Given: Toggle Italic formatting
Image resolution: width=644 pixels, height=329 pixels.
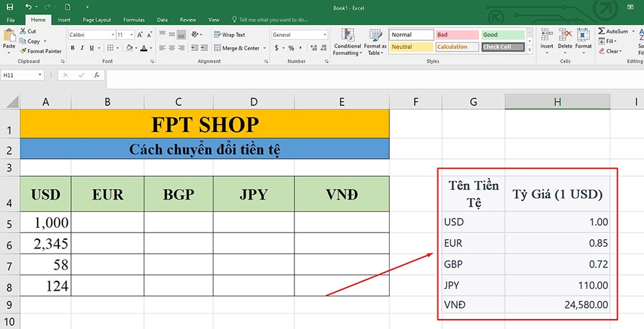Looking at the screenshot, I should (82, 48).
